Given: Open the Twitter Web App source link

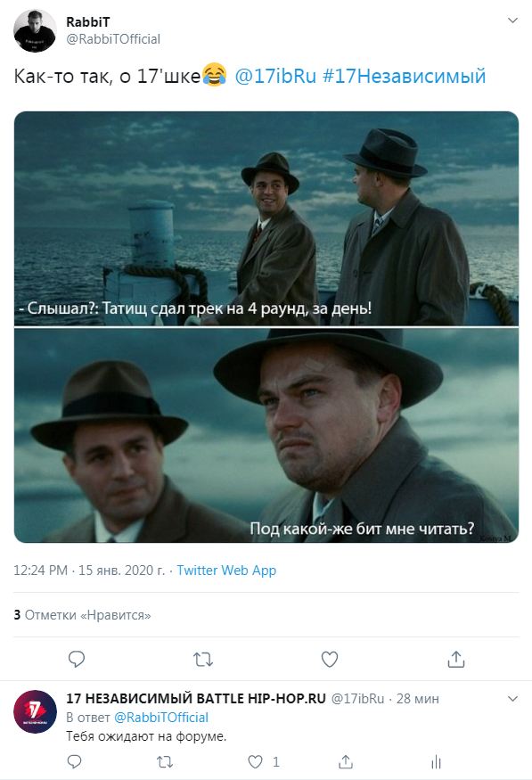Looking at the screenshot, I should tap(226, 571).
